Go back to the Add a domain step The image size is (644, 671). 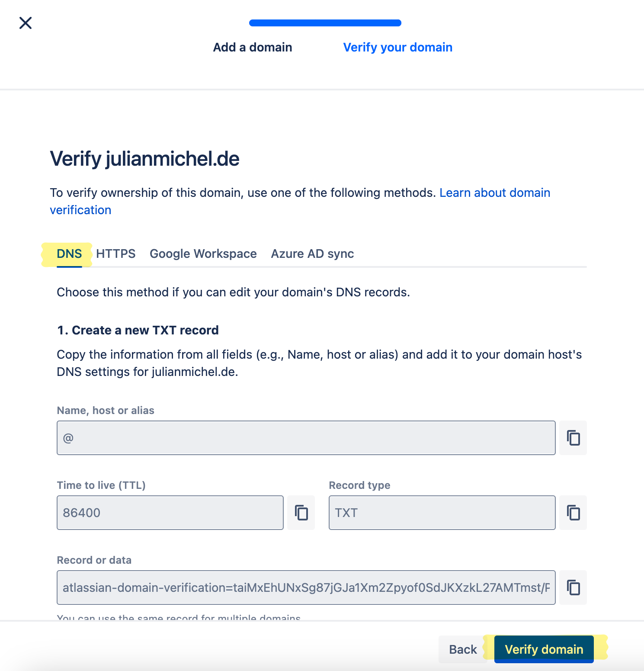(x=252, y=47)
